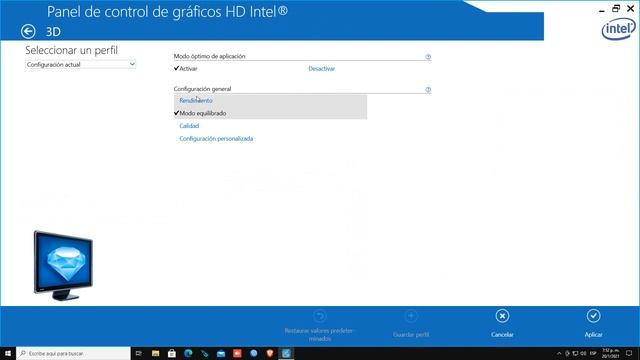Screen dimensions: 640x360
Task: Click the Modo óptimo de aplicación label
Action: point(209,56)
